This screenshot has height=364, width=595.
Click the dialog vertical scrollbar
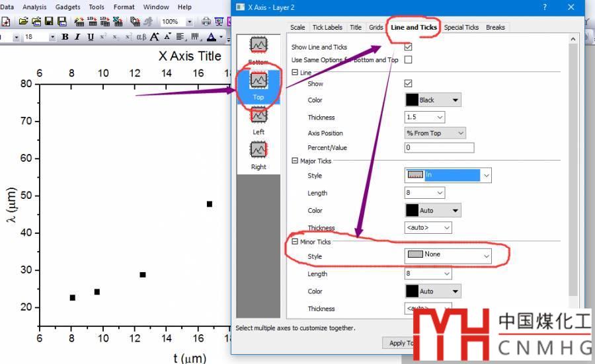point(573,170)
